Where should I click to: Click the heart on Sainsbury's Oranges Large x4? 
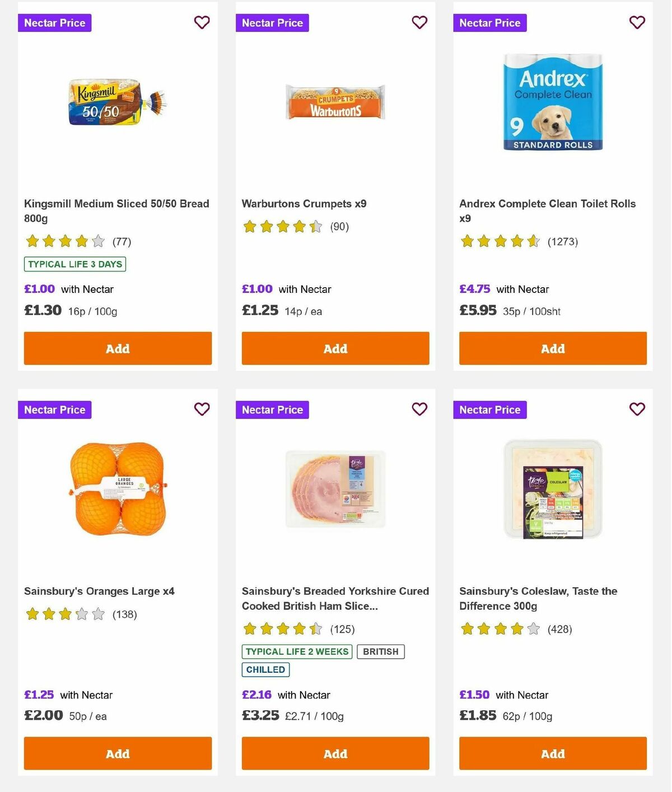point(202,409)
